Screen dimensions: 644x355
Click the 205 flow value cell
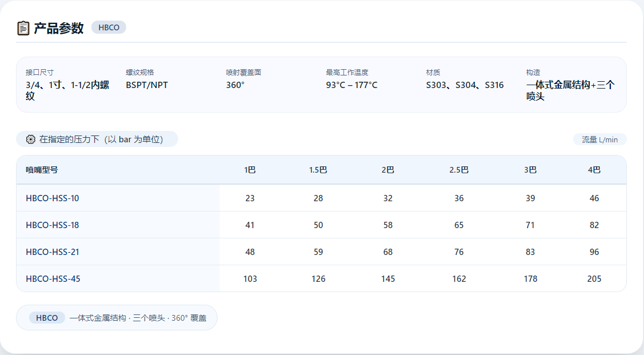point(594,279)
